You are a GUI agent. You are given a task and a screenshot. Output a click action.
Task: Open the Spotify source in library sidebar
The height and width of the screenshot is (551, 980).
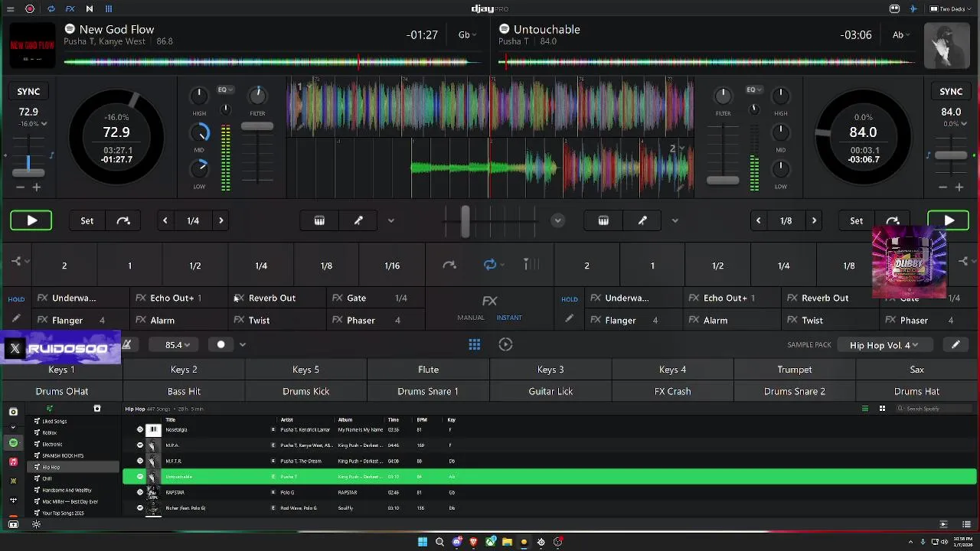(x=13, y=443)
